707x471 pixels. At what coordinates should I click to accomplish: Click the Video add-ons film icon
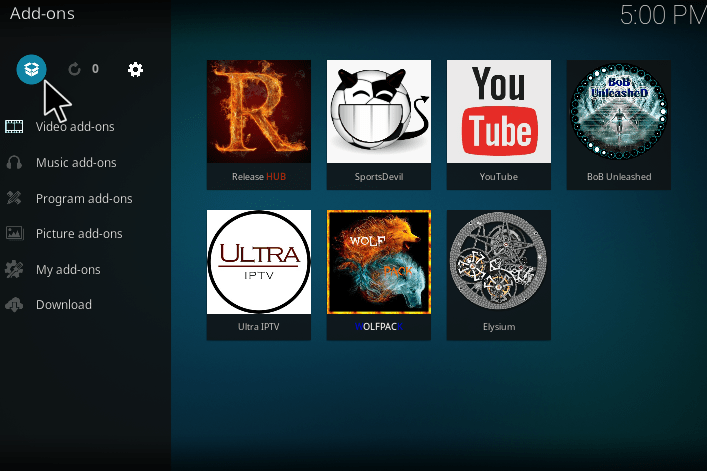pos(14,127)
